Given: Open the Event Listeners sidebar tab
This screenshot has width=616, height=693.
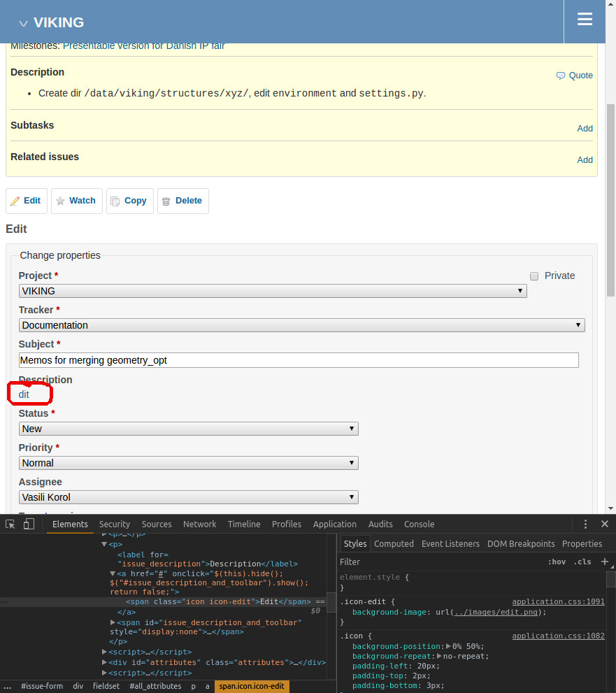Looking at the screenshot, I should click(x=450, y=543).
